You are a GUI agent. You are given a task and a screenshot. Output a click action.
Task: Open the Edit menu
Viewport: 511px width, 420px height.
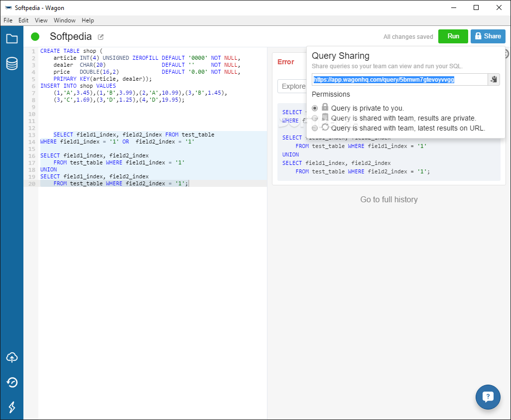(x=23, y=20)
